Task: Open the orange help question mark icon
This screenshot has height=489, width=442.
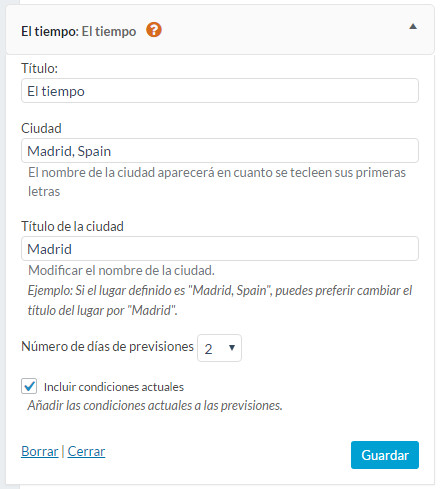Action: pos(154,30)
